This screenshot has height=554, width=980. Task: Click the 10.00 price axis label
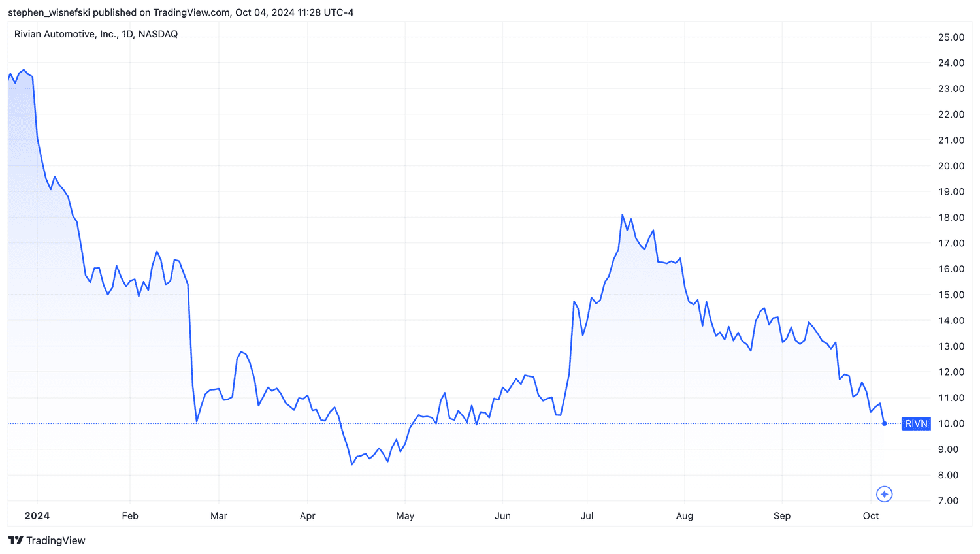point(951,423)
